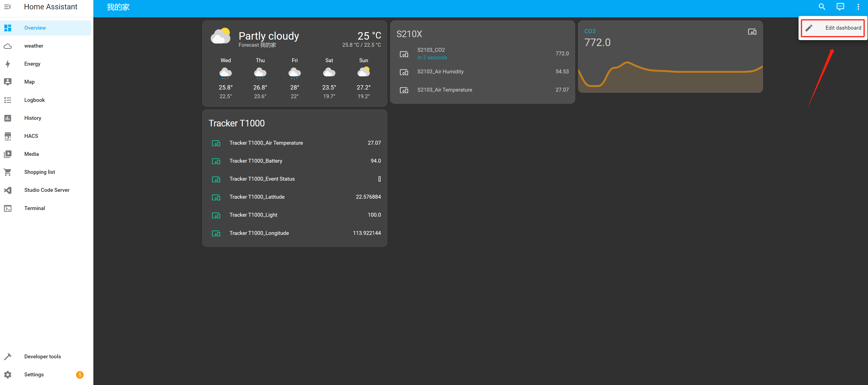Click the Tracker T1000_Battery device icon
Image resolution: width=868 pixels, height=385 pixels.
[x=216, y=162]
